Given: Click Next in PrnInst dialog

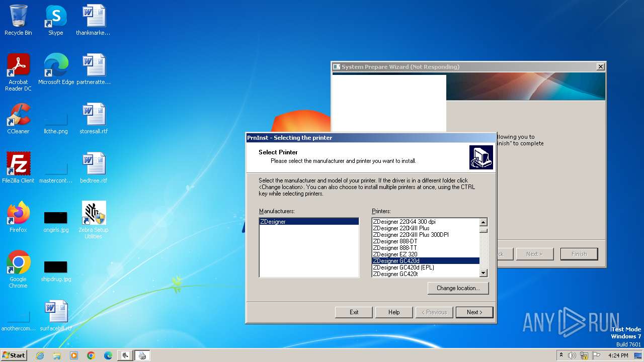Looking at the screenshot, I should [474, 312].
